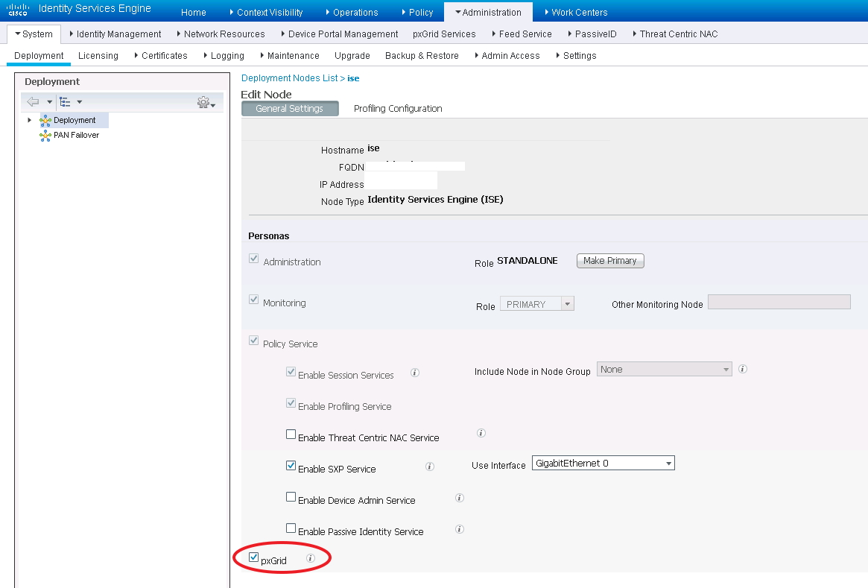Image resolution: width=868 pixels, height=588 pixels.
Task: Expand the Logging menu
Action: click(224, 55)
